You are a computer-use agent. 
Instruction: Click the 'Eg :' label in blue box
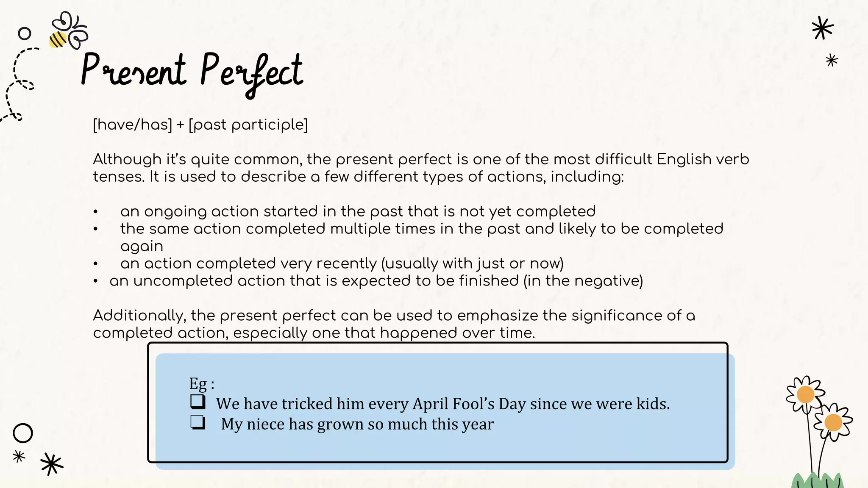pyautogui.click(x=201, y=383)
